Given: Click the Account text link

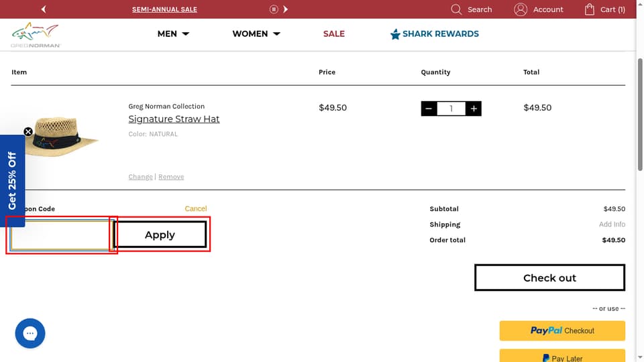Looking at the screenshot, I should pyautogui.click(x=548, y=9).
